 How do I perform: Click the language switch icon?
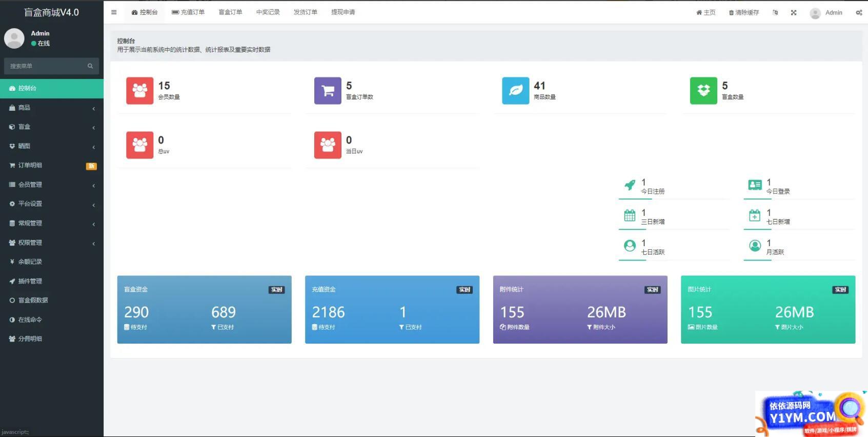coord(775,13)
